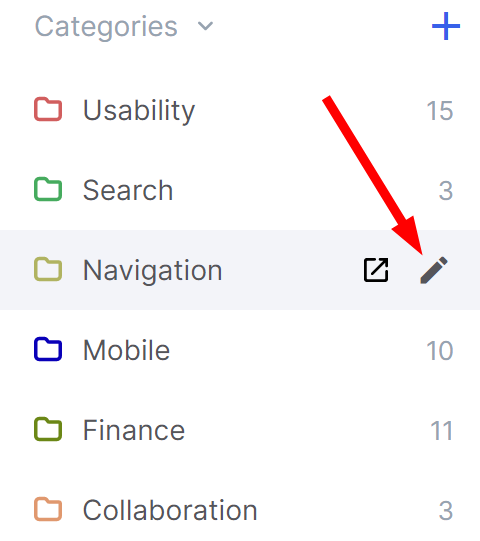This screenshot has width=480, height=541.
Task: Click the khaki Navigation folder icon
Action: (x=48, y=269)
